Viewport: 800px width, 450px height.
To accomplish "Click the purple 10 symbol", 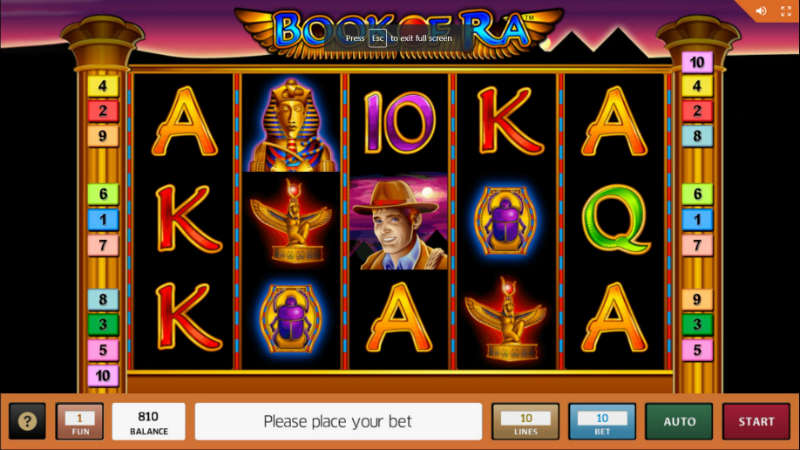I will tap(399, 122).
